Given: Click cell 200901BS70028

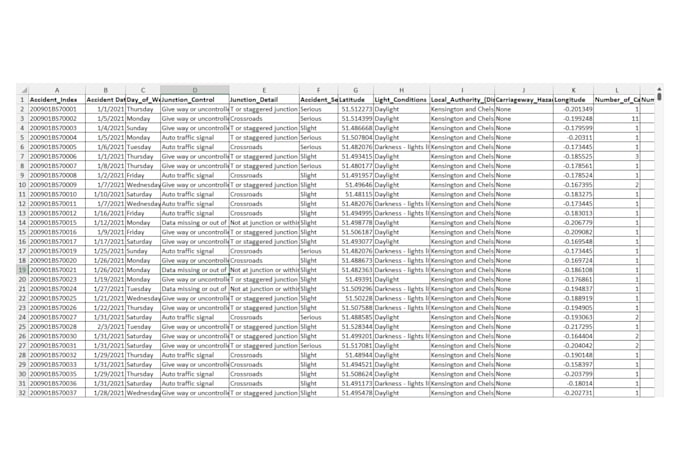Looking at the screenshot, I should coord(57,327).
